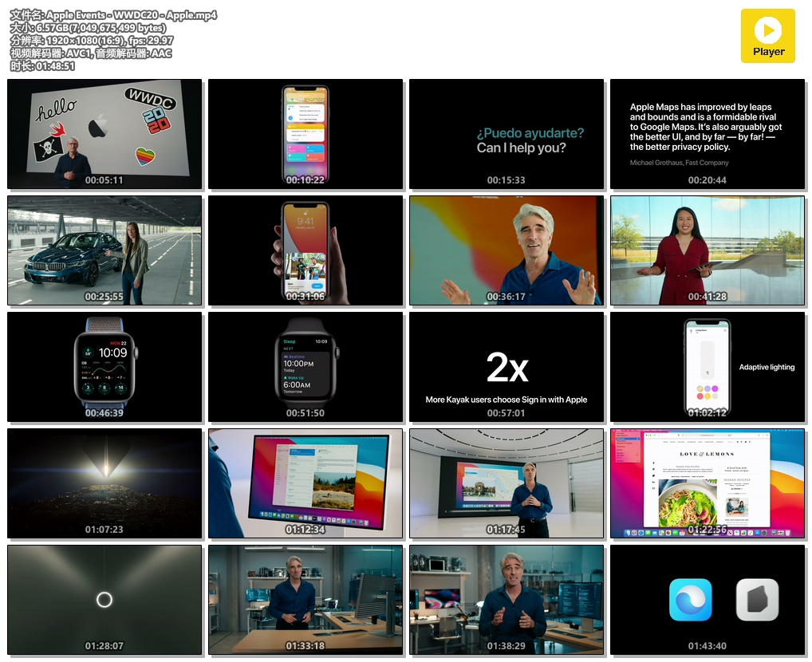812x662 pixels.
Task: Pick the watch Sleep schedule thumbnail
Action: pos(305,367)
